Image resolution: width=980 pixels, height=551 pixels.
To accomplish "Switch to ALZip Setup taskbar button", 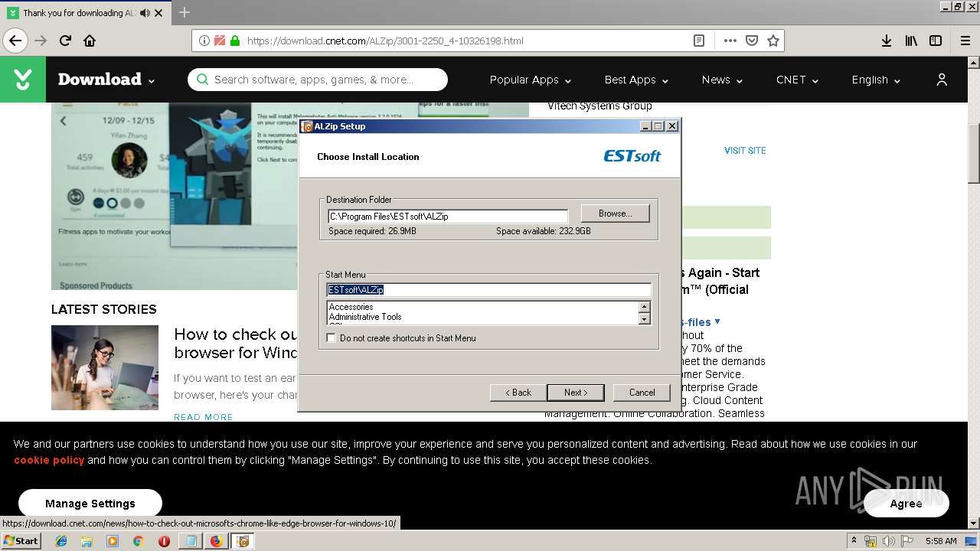I will [243, 541].
